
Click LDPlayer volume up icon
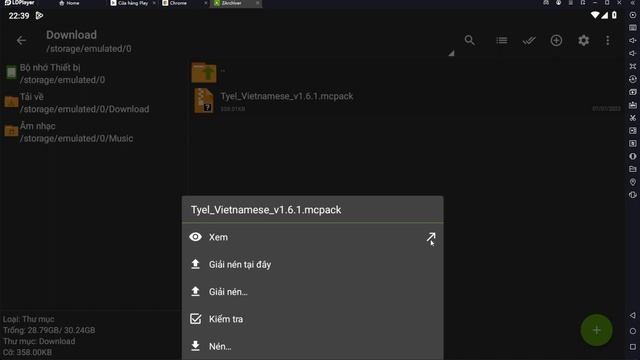pyautogui.click(x=633, y=40)
